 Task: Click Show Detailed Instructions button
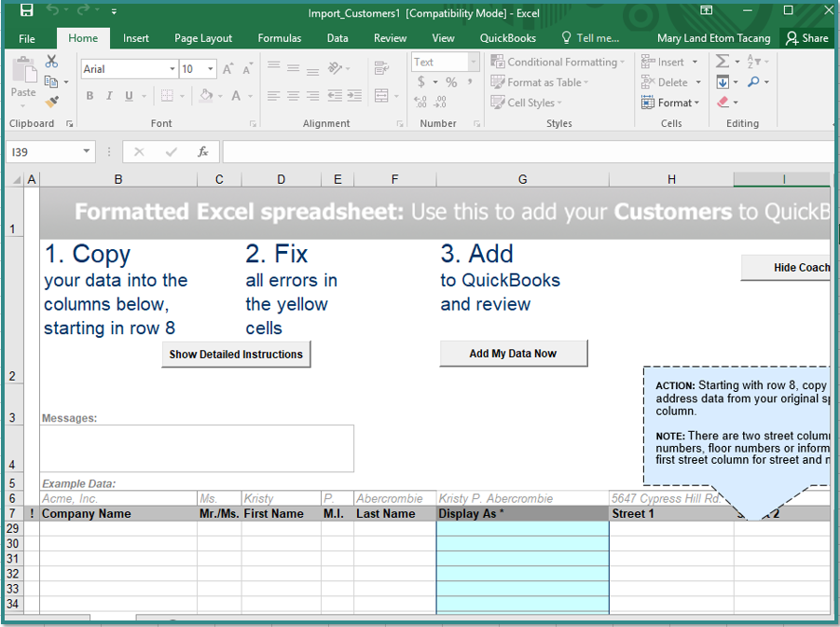click(x=236, y=355)
